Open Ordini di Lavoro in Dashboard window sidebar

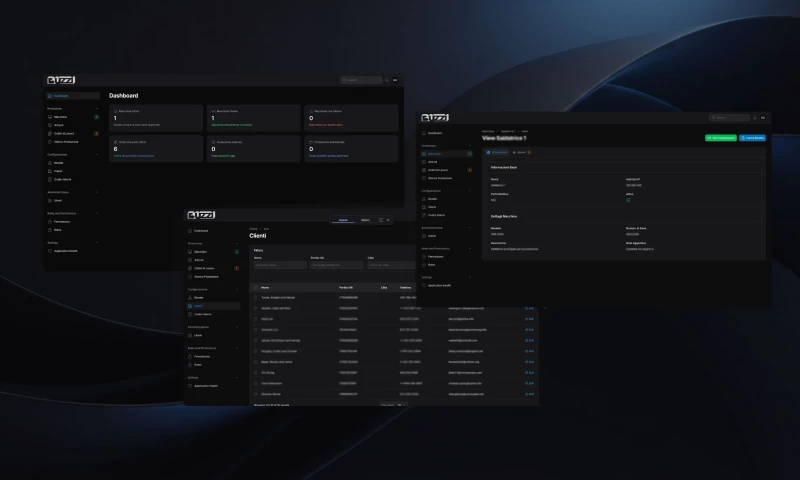(73, 134)
